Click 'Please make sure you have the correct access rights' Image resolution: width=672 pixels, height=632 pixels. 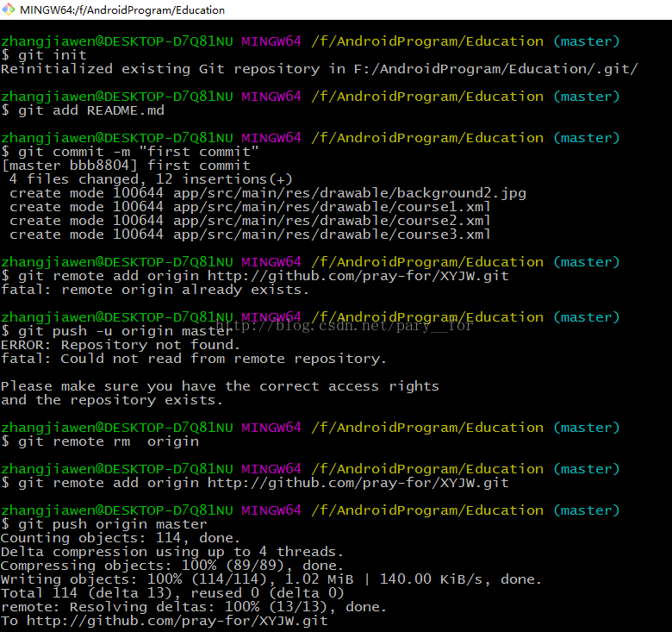pyautogui.click(x=220, y=386)
